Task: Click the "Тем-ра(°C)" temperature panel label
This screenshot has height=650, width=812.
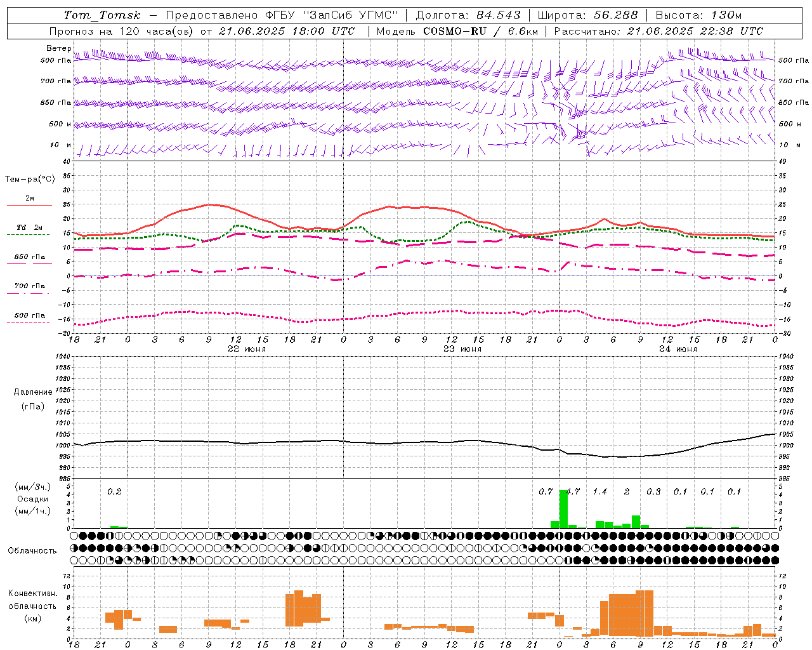Action: pyautogui.click(x=30, y=180)
